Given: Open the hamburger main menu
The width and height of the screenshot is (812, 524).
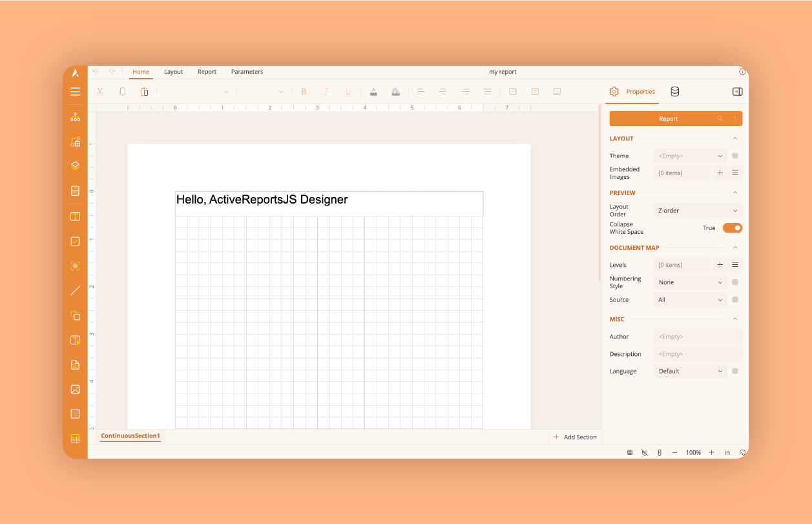Looking at the screenshot, I should click(76, 92).
